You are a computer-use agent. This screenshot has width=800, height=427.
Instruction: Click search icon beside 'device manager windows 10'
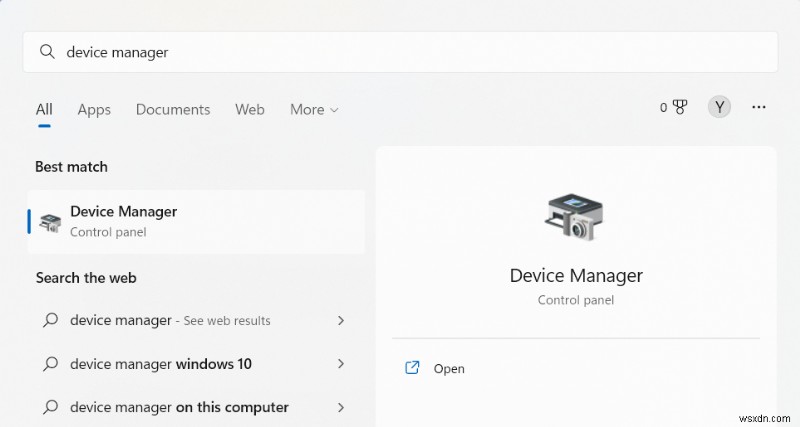(x=50, y=364)
